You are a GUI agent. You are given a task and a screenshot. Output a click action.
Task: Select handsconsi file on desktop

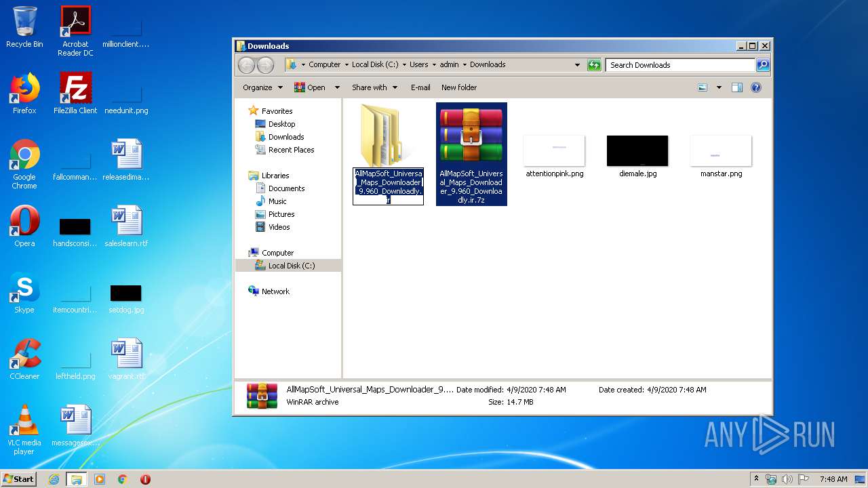[75, 232]
